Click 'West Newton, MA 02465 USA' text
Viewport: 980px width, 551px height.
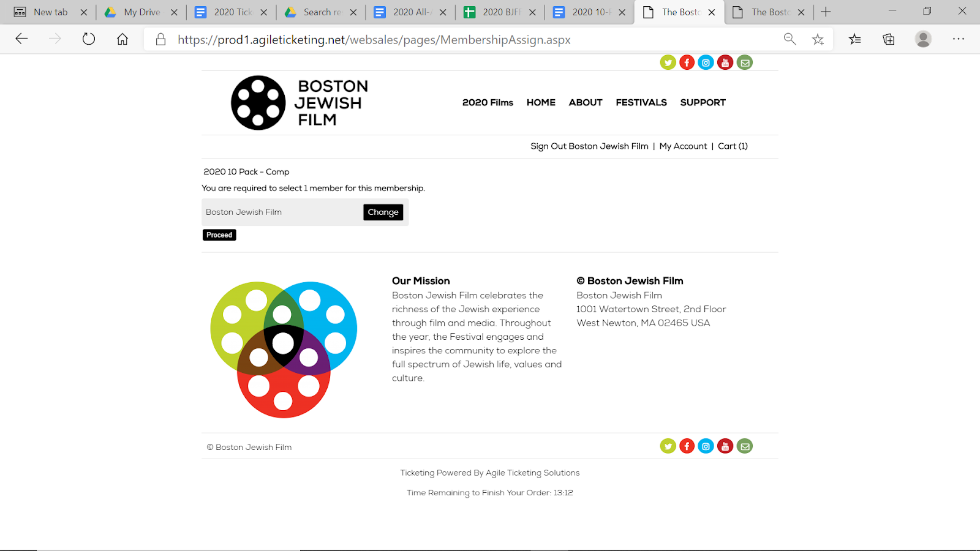click(x=643, y=323)
